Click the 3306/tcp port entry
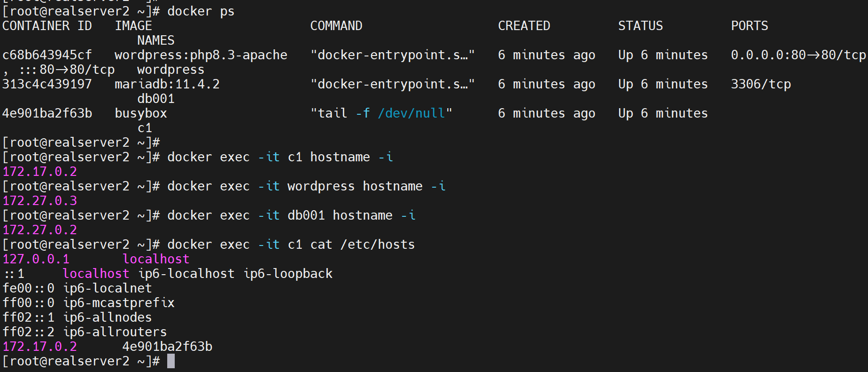The height and width of the screenshot is (372, 868). [x=760, y=84]
